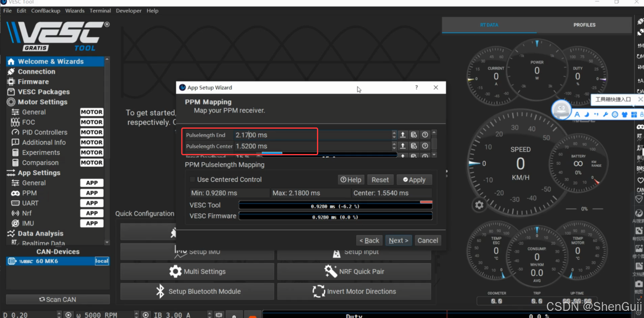The image size is (644, 318).
Task: Open gauge settings gear icon
Action: click(x=479, y=205)
